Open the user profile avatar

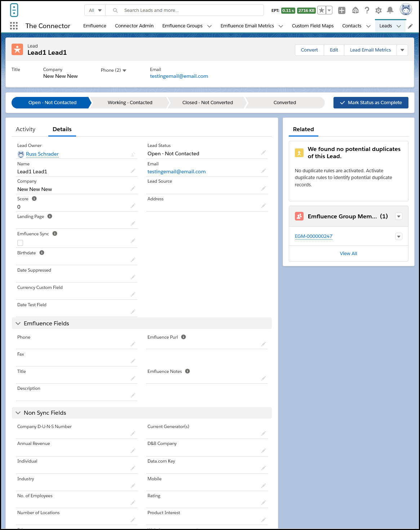(406, 9)
